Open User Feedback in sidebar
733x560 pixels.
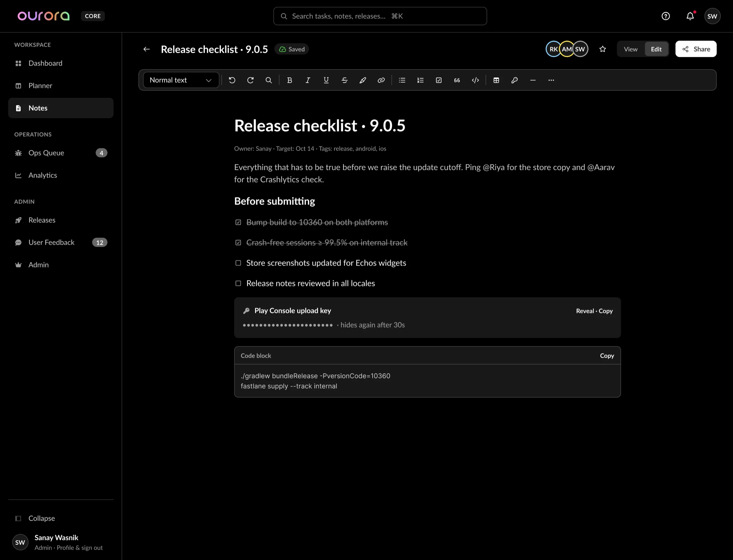click(61, 242)
